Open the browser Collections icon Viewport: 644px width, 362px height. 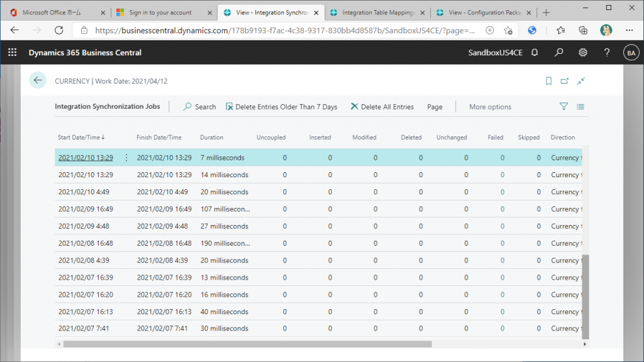[583, 30]
